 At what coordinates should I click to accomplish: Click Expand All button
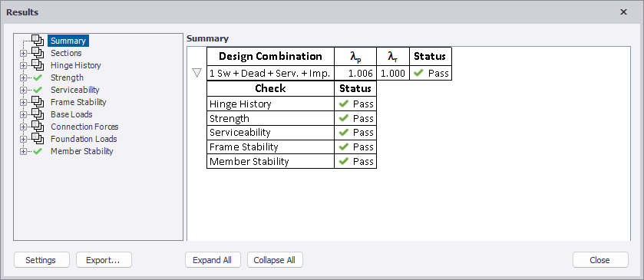tap(212, 260)
